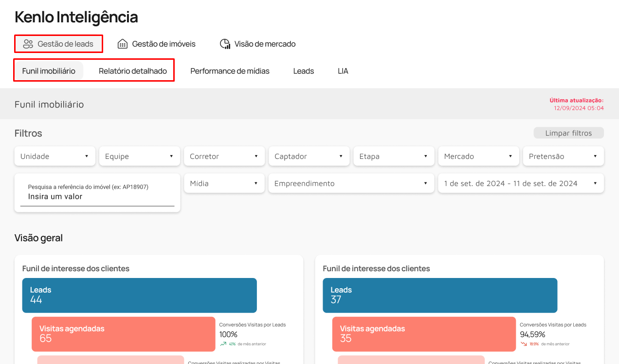Screen dimensions: 619x364
Task: Click the 100% conversion value
Action: 228,334
